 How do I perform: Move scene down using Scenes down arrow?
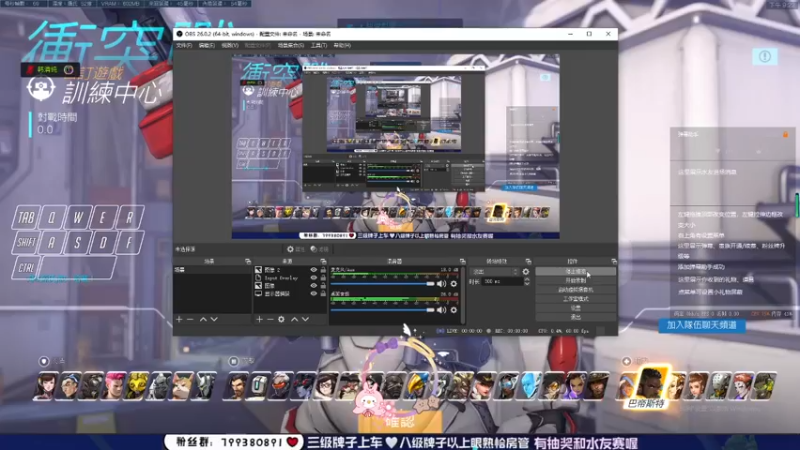click(x=214, y=319)
